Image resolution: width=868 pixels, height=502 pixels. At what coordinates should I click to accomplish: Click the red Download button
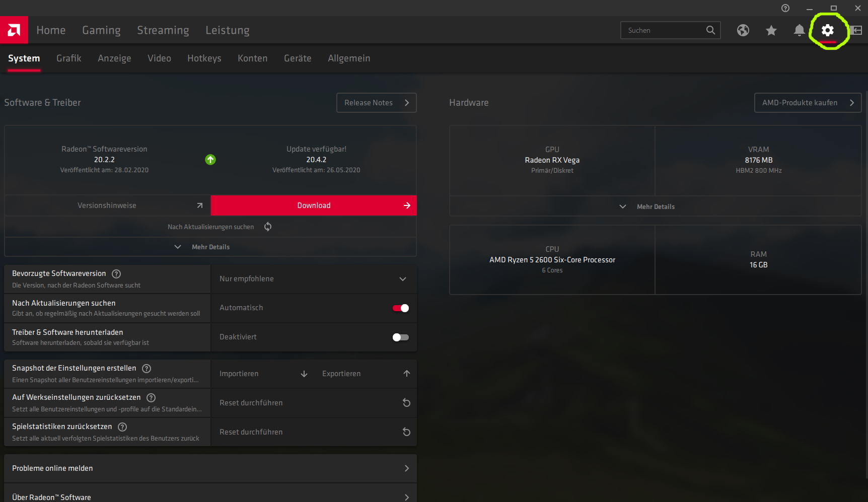tap(314, 205)
